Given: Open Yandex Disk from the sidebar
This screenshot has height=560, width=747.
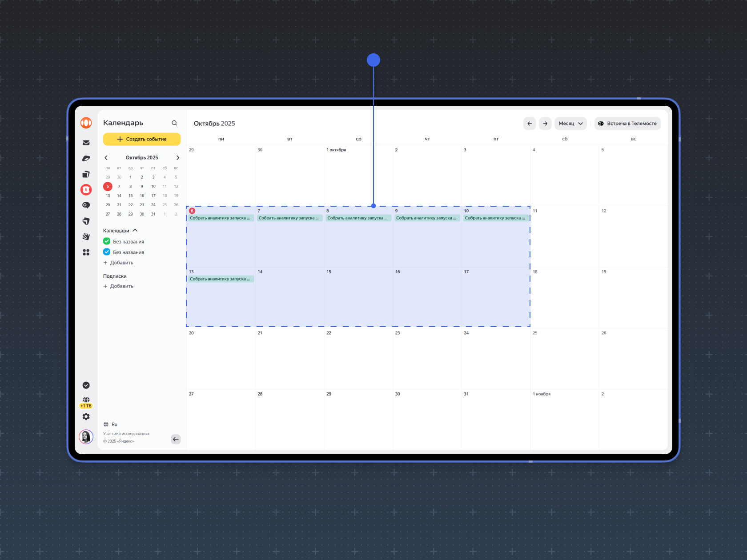Looking at the screenshot, I should [86, 159].
